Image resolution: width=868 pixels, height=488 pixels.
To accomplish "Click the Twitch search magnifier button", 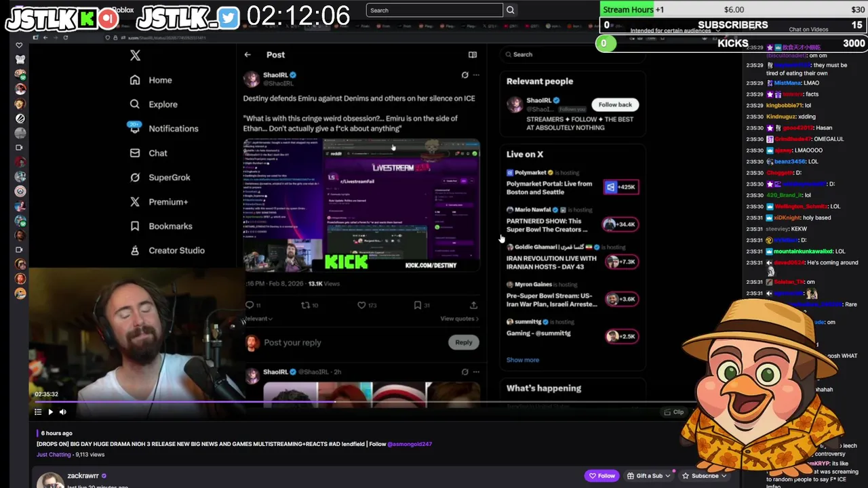I will coord(510,10).
